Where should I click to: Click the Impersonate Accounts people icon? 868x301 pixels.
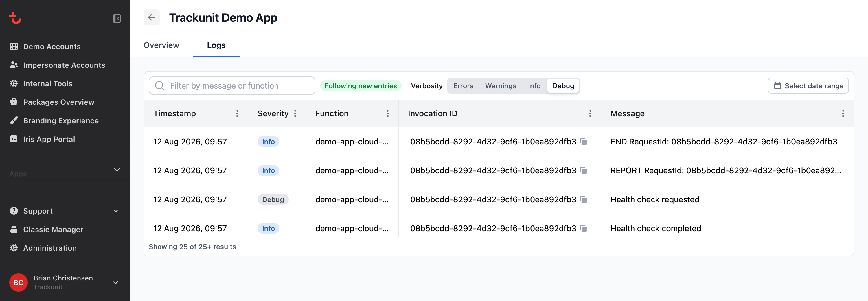click(14, 65)
